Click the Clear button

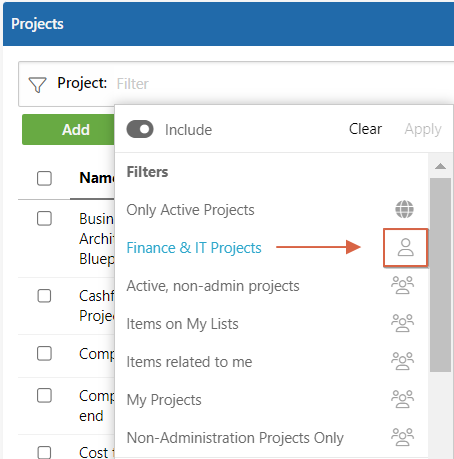(365, 129)
